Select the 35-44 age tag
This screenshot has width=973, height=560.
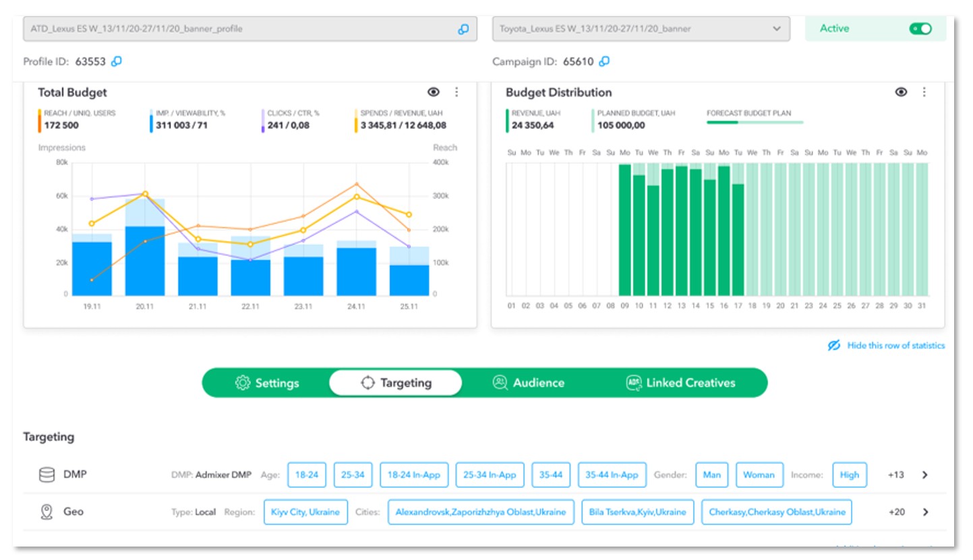551,475
